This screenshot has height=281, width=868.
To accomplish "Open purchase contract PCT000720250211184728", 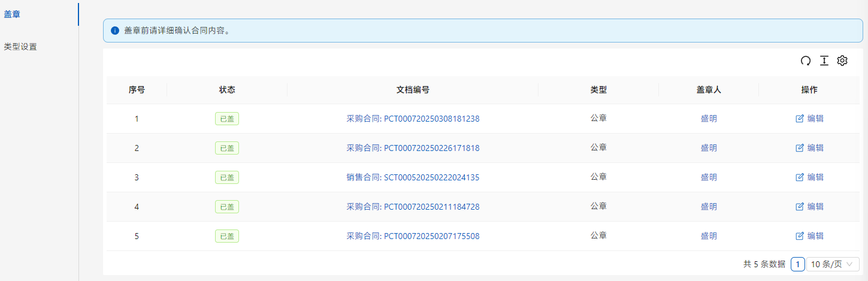I will click(413, 207).
